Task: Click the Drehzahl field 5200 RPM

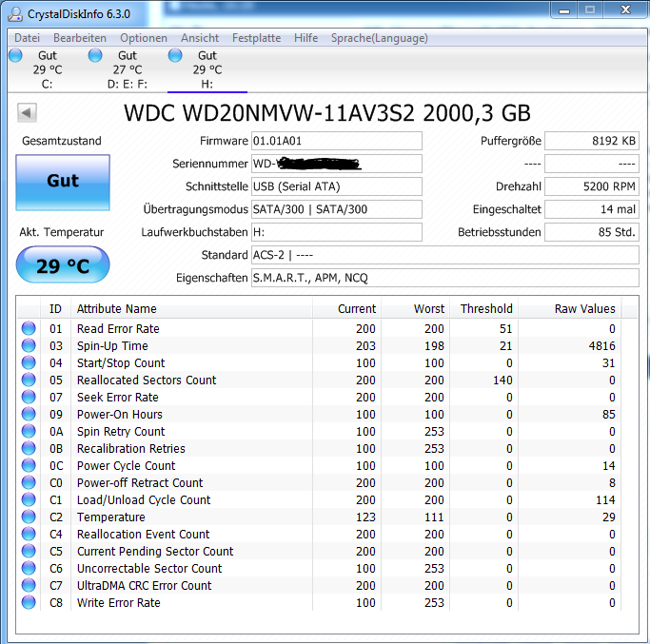Action: (x=592, y=186)
